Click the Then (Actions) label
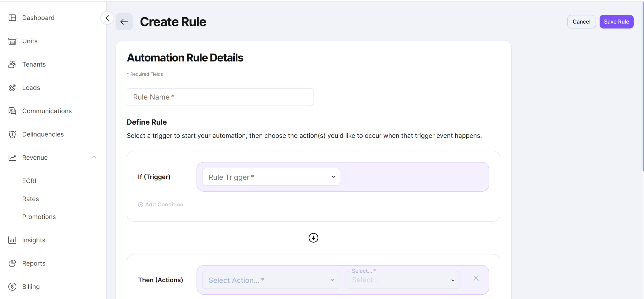644x299 pixels. pyautogui.click(x=160, y=280)
